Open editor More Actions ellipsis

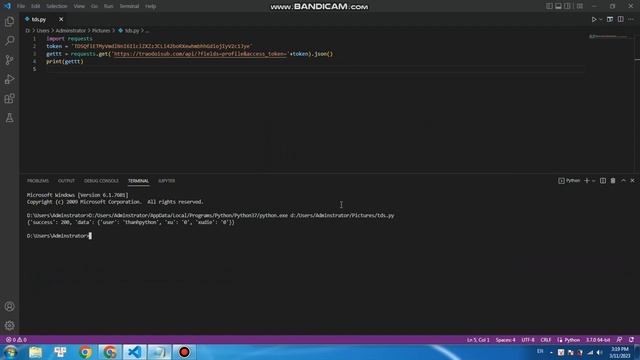631,19
